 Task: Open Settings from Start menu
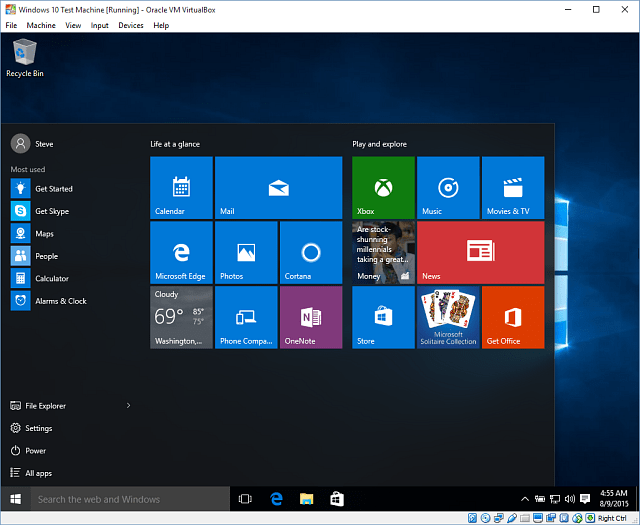pyautogui.click(x=31, y=428)
